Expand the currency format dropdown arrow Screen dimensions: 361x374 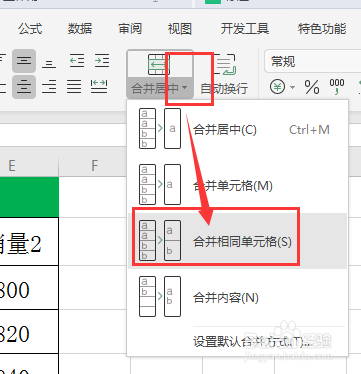292,88
